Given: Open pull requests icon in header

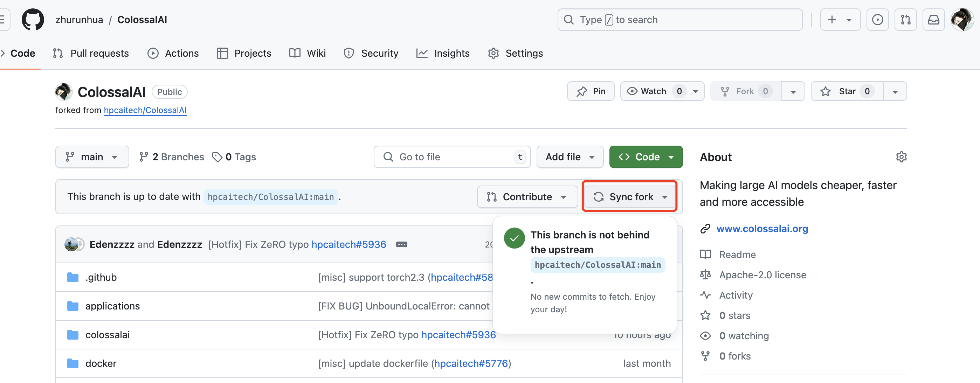Looking at the screenshot, I should coord(905,20).
